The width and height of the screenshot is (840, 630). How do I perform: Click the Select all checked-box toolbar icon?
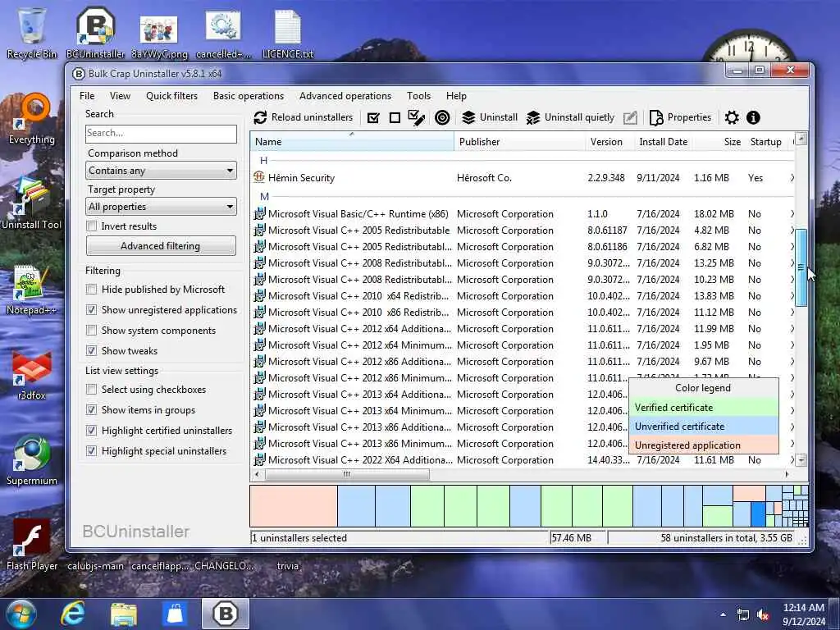[x=373, y=117]
